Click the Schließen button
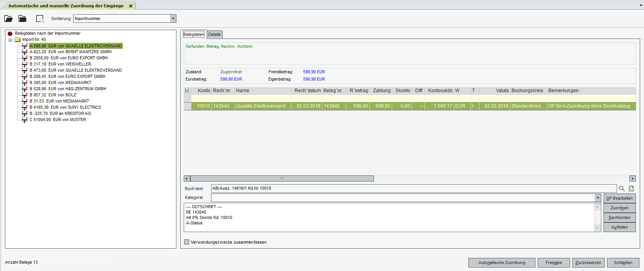Viewport: 644px width, 271px height. (623, 263)
